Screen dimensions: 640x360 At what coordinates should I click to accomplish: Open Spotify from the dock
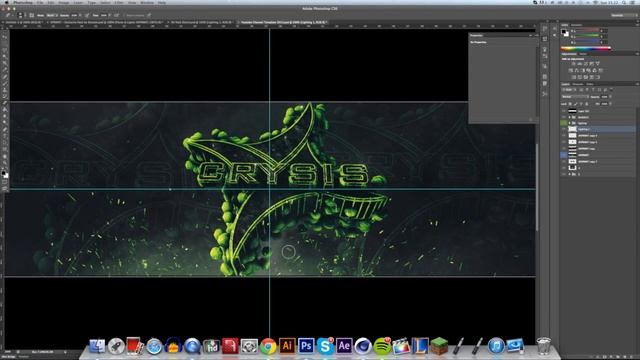pyautogui.click(x=382, y=346)
